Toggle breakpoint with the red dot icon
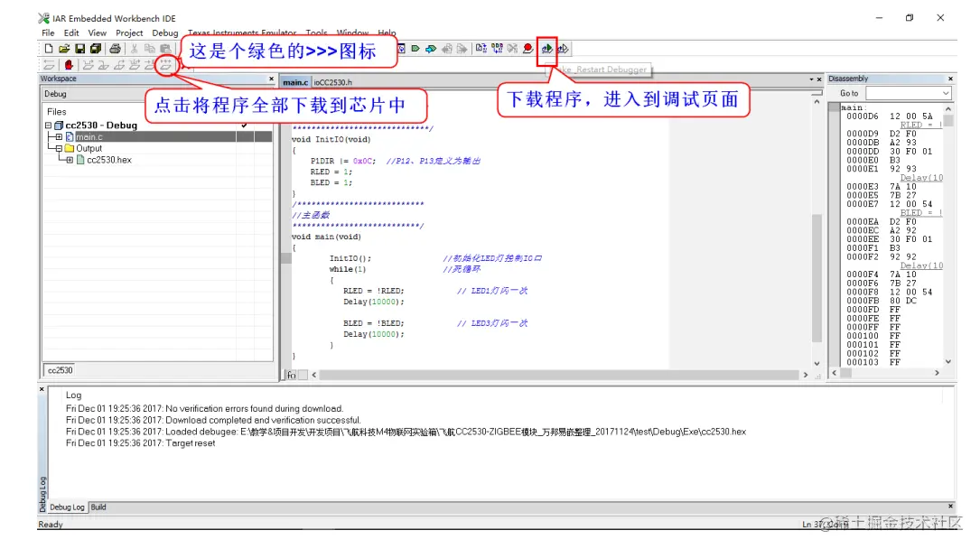Image resolution: width=980 pixels, height=549 pixels. pos(528,49)
